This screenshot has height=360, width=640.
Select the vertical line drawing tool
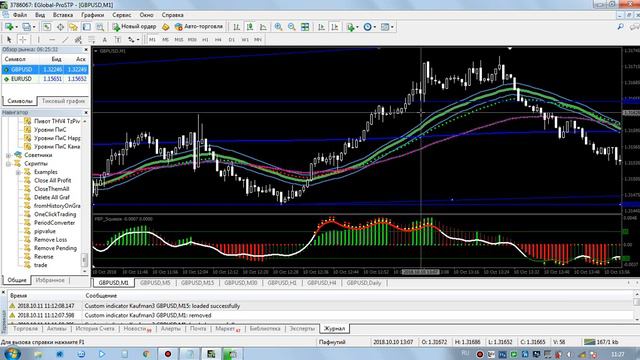[x=38, y=40]
